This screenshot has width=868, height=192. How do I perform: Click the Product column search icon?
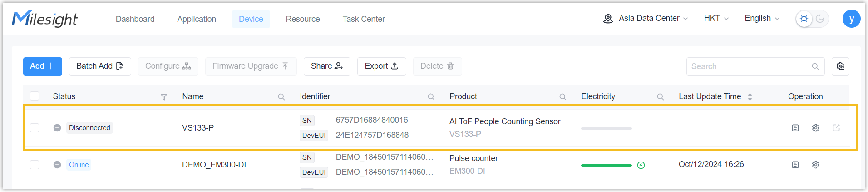[563, 97]
